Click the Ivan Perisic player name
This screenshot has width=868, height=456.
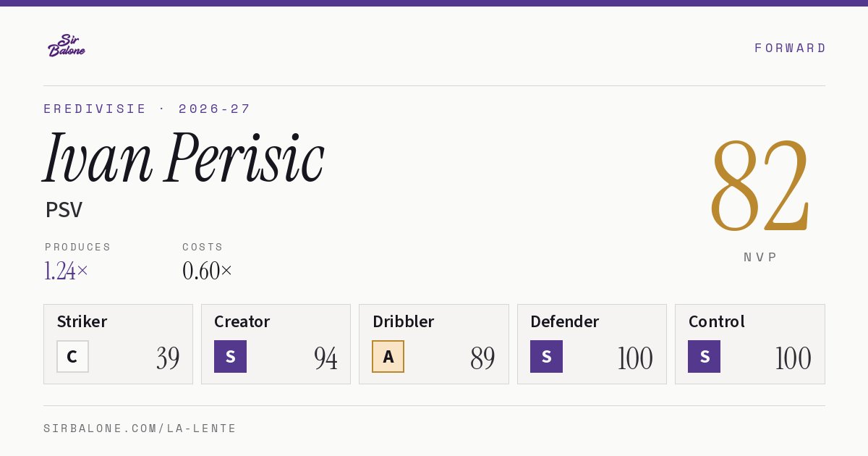184,158
